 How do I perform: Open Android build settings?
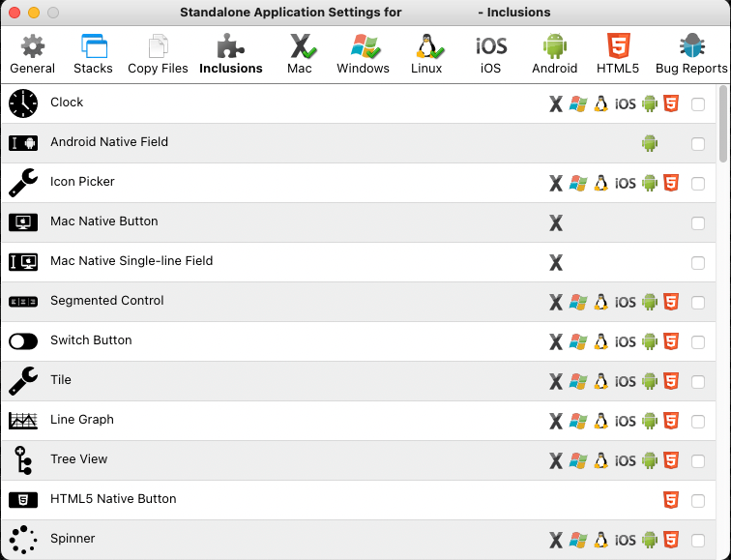coord(554,53)
